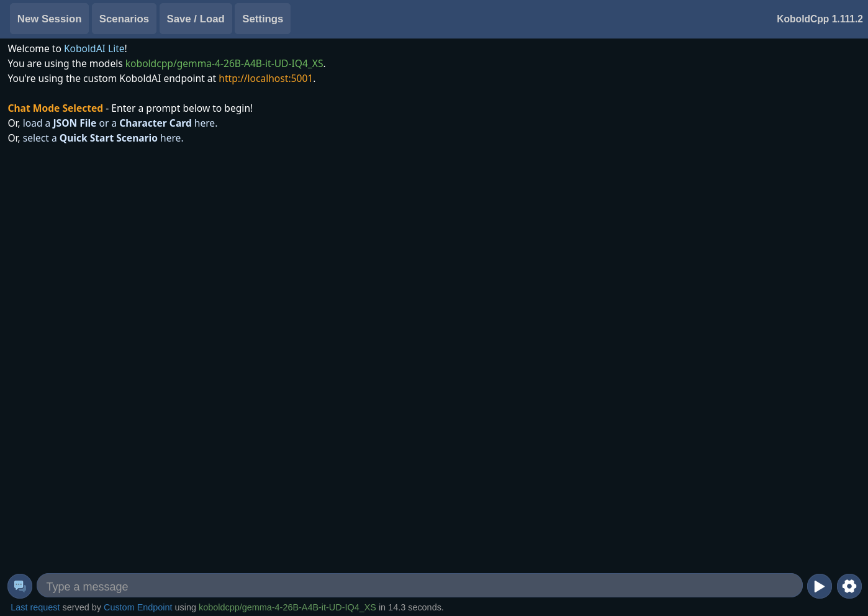Click the JSON File link
This screenshot has height=616, width=868.
[x=75, y=123]
